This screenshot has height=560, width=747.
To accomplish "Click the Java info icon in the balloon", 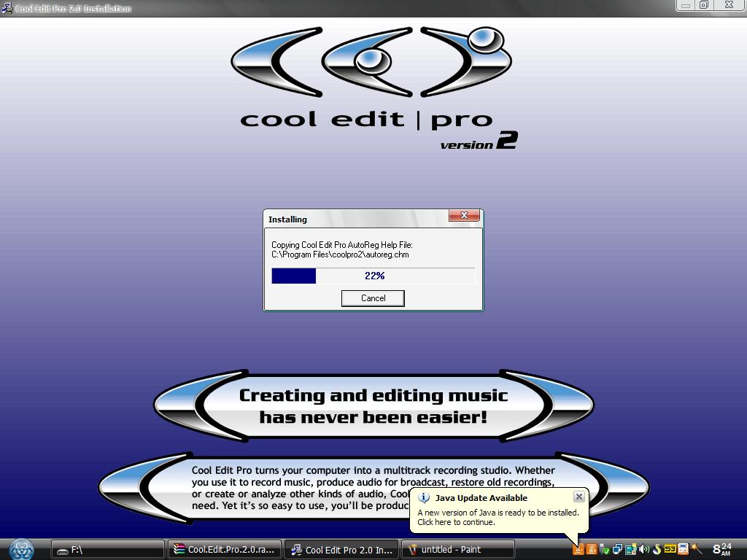I will 424,497.
